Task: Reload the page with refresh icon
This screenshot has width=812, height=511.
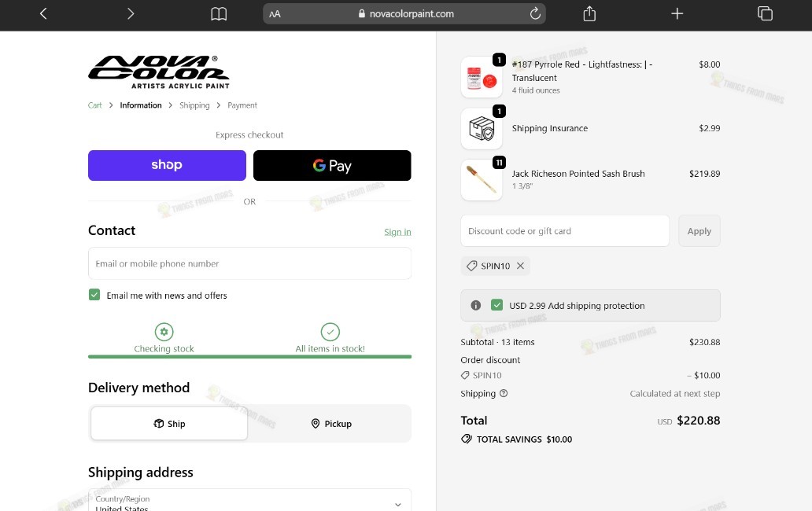Action: tap(535, 13)
